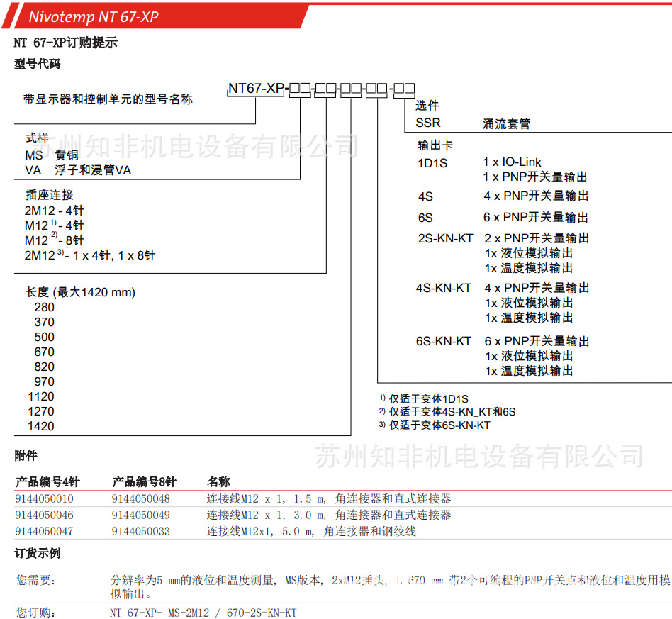
Task: Select output card code 6S-KN-KT in the list
Action: [x=444, y=341]
